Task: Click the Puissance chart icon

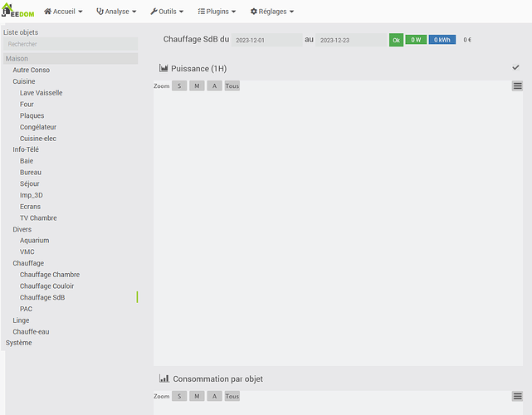Action: (x=164, y=68)
